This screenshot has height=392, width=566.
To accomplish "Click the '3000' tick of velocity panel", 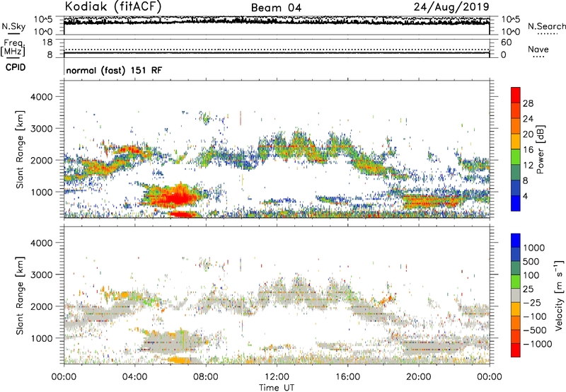I will (41, 275).
